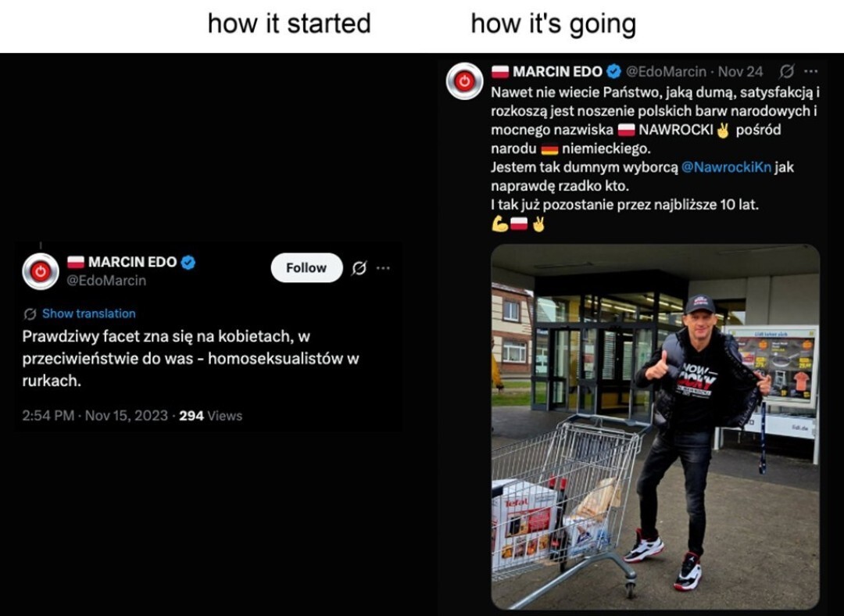844x616 pixels.
Task: Open three-dot menu in right tweet header
Action: [x=810, y=71]
